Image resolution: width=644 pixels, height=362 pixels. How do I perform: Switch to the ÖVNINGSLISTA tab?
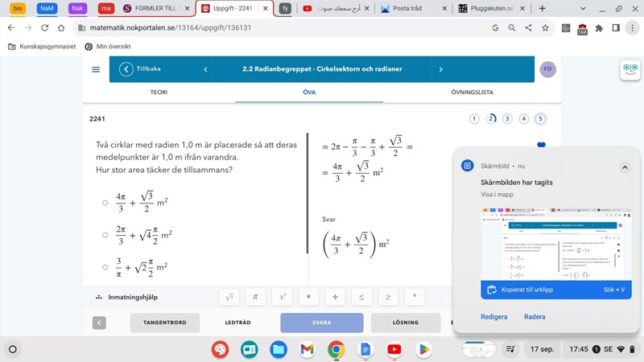click(473, 93)
